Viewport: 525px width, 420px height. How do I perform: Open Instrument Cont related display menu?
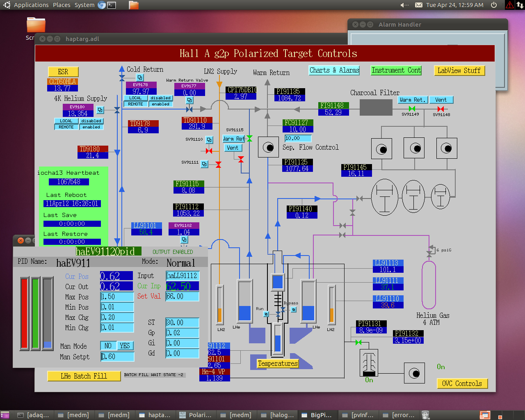pos(396,70)
